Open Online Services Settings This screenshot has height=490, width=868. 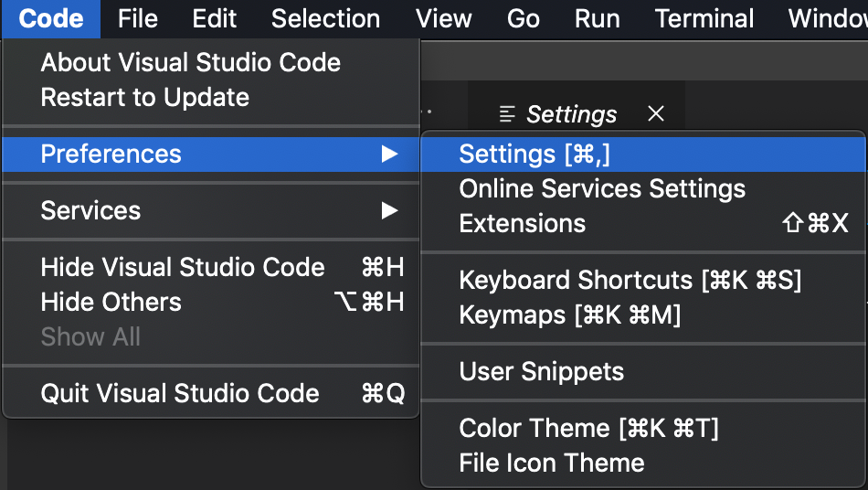pos(642,189)
